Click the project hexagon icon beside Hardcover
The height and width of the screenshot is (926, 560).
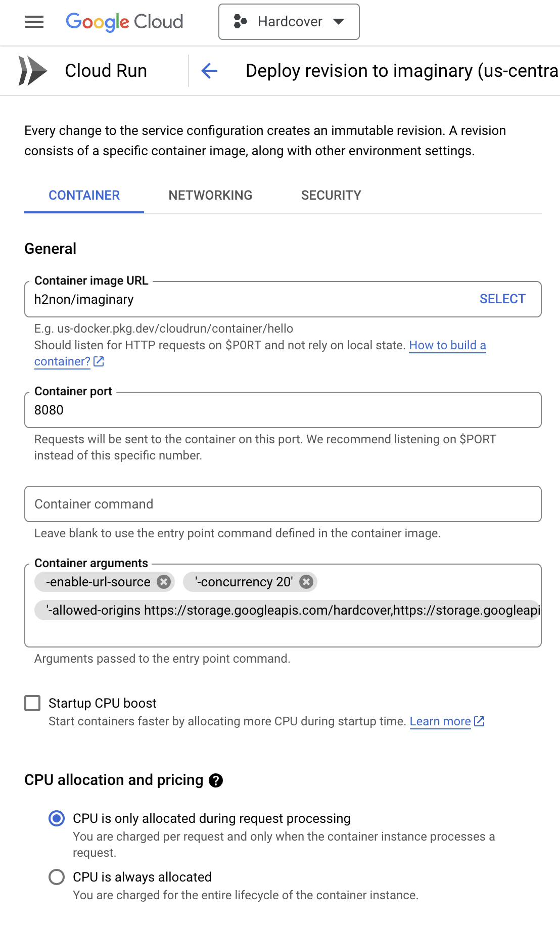point(240,22)
